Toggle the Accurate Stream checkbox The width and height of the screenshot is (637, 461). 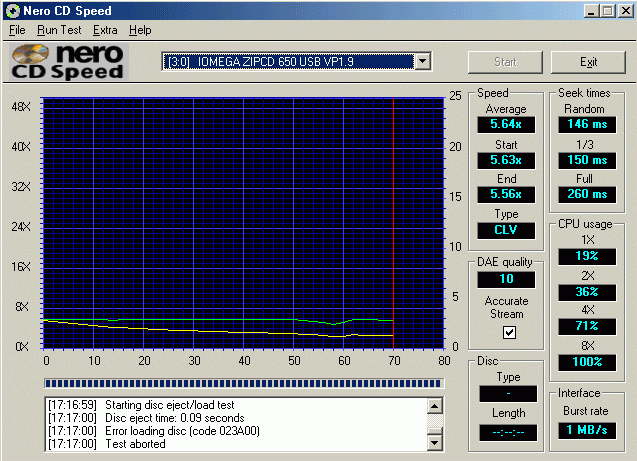509,333
